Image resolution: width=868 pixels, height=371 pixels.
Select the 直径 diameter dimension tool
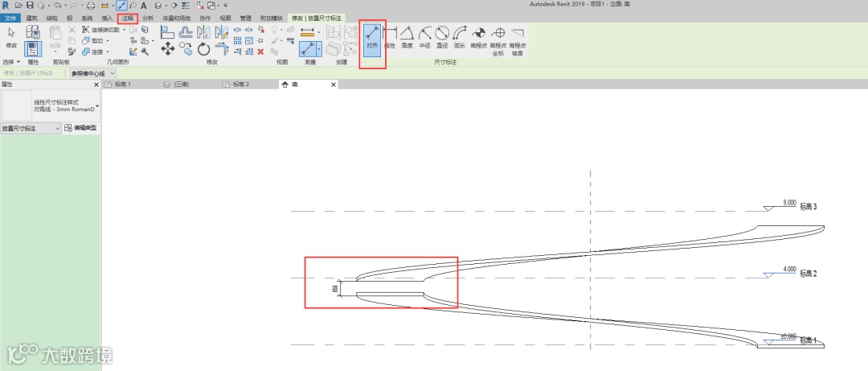click(442, 36)
